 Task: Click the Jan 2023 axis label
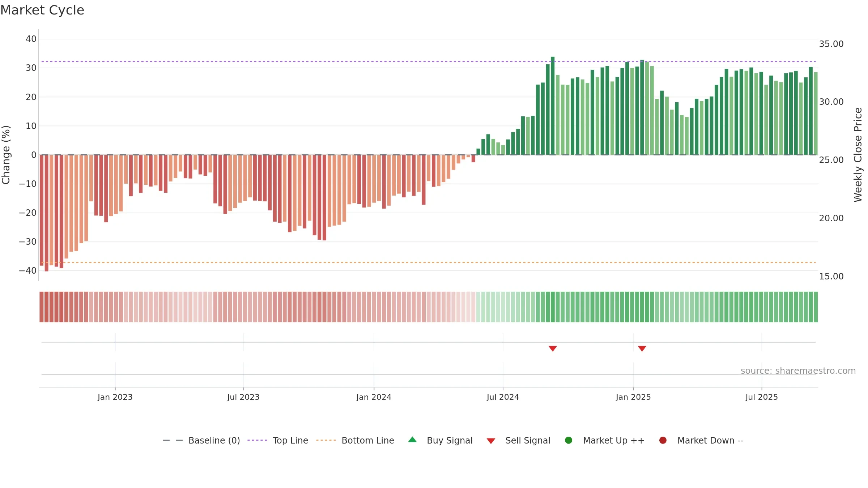(x=115, y=397)
